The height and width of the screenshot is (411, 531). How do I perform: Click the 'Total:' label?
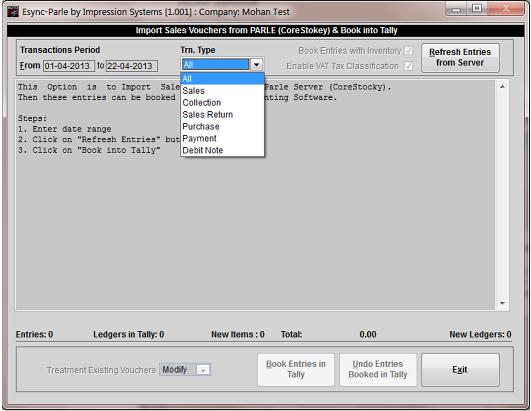(x=291, y=334)
